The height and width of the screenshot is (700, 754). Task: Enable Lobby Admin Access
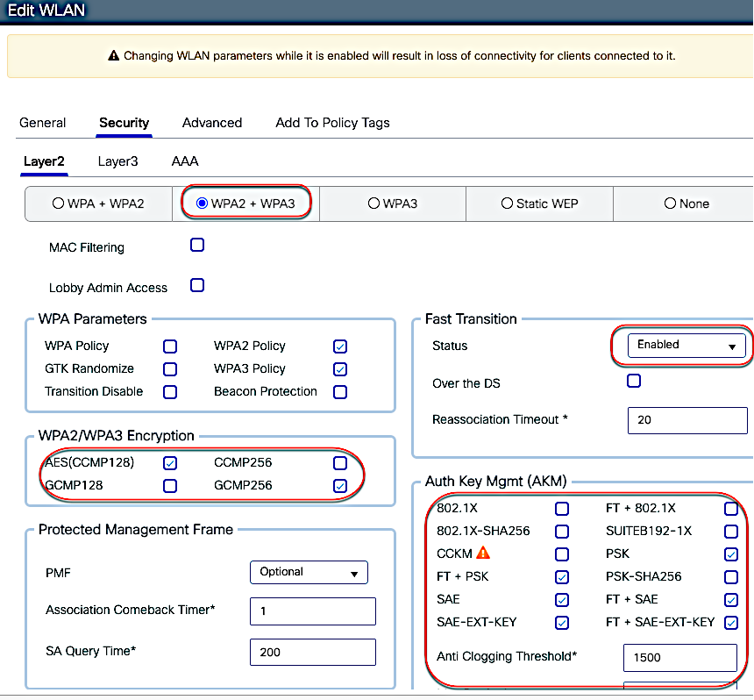(x=196, y=285)
